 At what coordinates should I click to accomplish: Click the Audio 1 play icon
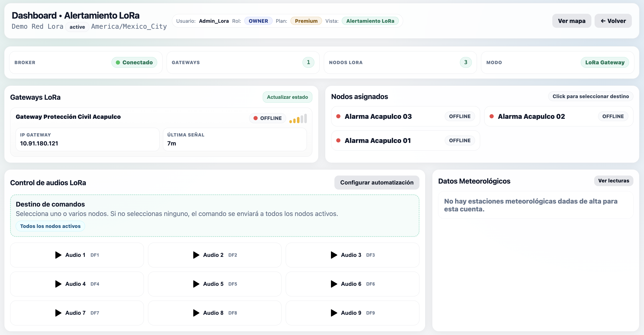(x=58, y=255)
